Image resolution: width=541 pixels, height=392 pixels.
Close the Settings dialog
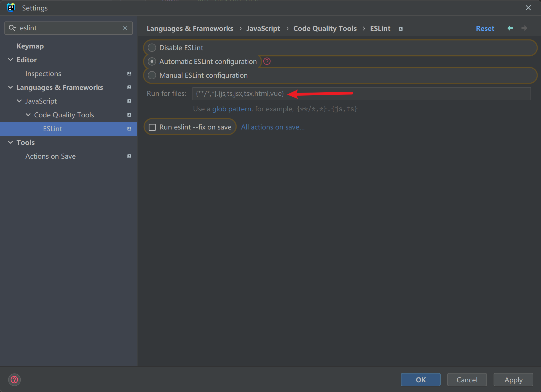point(528,8)
